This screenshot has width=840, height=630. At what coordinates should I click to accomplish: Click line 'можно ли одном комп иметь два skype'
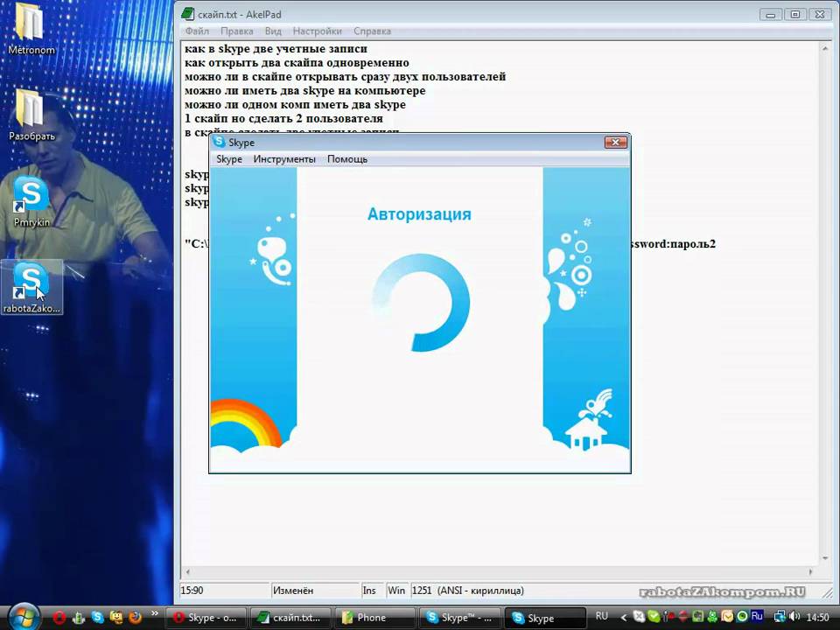pos(295,104)
